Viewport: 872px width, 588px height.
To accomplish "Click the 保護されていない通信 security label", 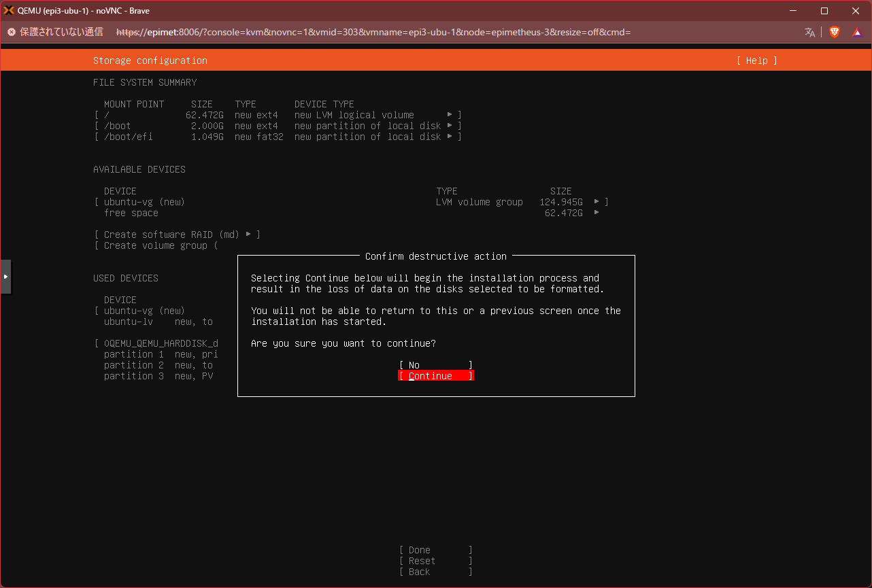I will (61, 32).
